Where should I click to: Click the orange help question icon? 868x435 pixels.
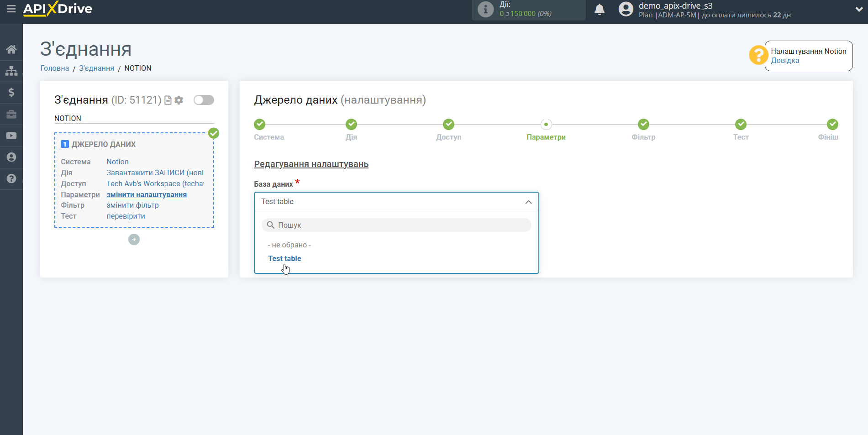point(758,55)
